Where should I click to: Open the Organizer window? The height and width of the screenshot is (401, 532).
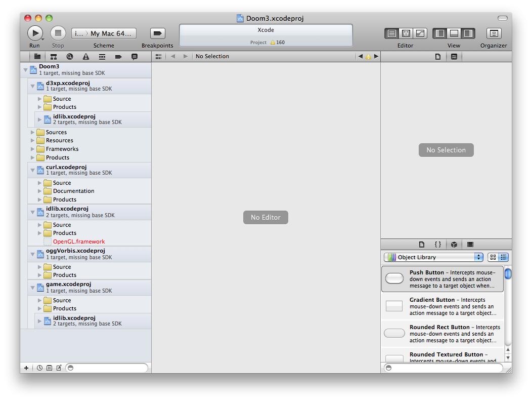[494, 33]
